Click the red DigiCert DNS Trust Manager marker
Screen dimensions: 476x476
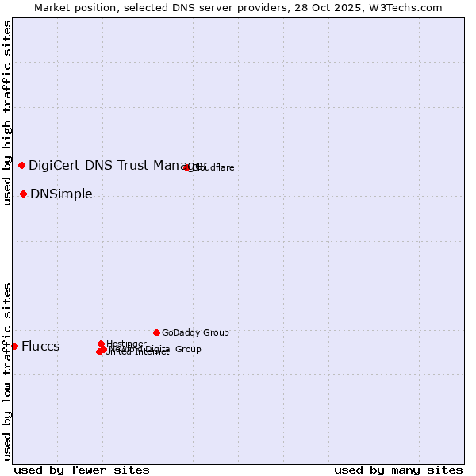coord(22,165)
